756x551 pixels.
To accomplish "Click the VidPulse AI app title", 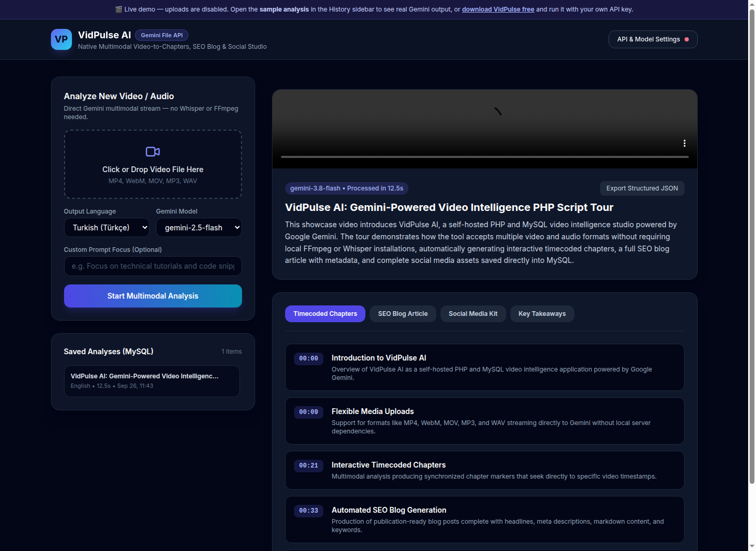I will click(104, 35).
